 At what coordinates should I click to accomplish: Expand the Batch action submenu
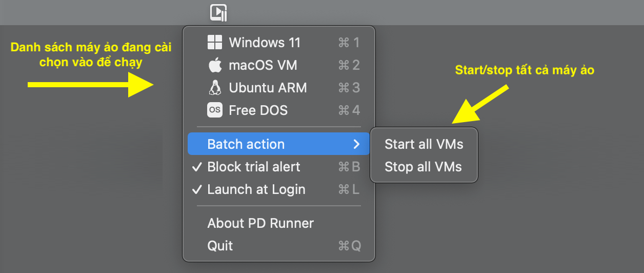[246, 144]
